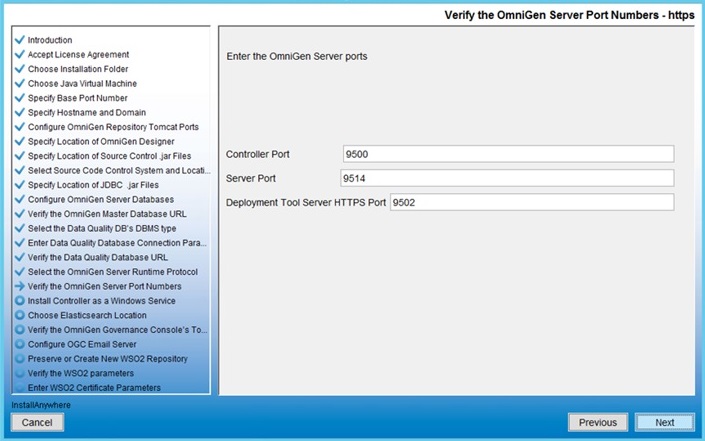Viewport: 705px width, 441px height.
Task: Edit the Deployment Tool Server HTTPS Port field
Action: tap(532, 202)
